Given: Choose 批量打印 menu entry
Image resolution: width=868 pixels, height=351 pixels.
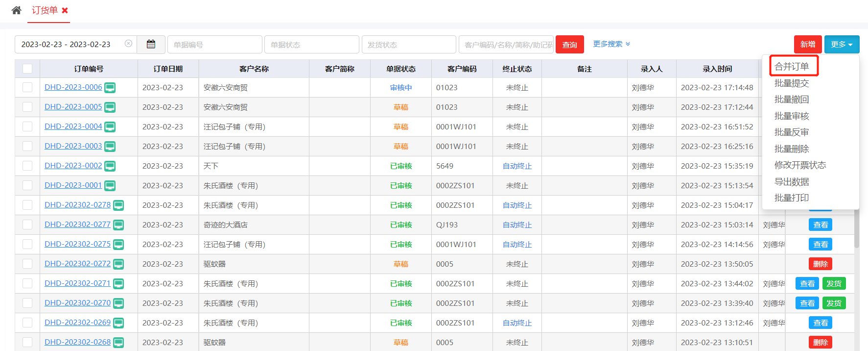Looking at the screenshot, I should pos(792,198).
